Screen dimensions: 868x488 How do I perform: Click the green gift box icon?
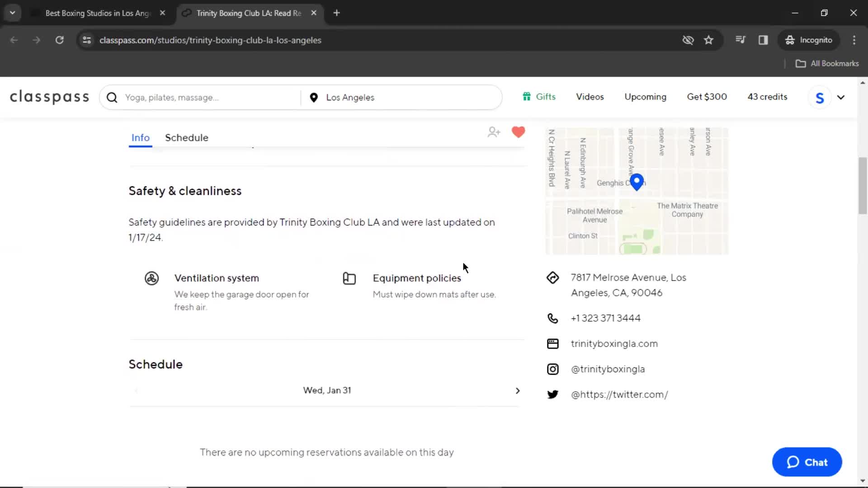tap(527, 96)
